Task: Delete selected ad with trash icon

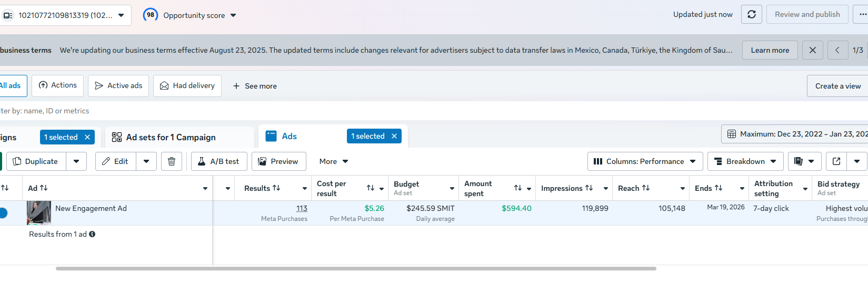Action: (x=172, y=161)
